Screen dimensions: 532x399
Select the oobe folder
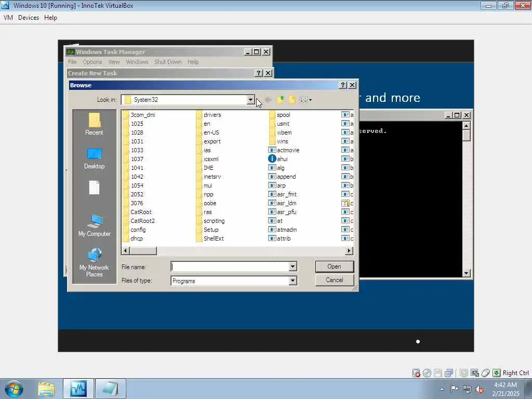pos(206,203)
